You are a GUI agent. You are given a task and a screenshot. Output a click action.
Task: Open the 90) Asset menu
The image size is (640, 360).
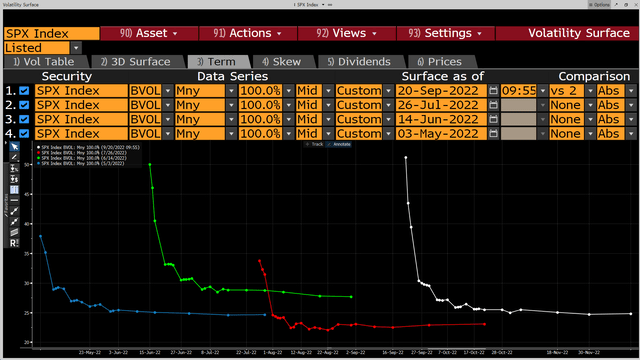(x=149, y=33)
